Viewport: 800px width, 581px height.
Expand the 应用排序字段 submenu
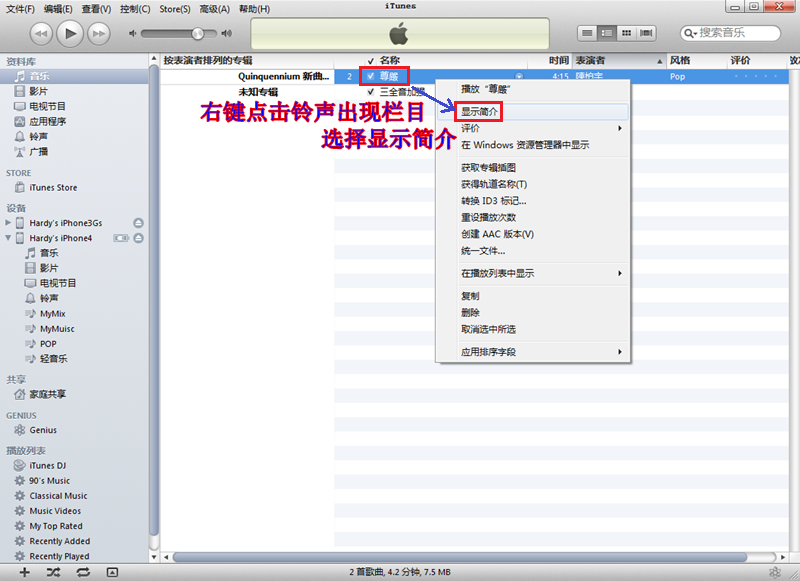pyautogui.click(x=533, y=352)
